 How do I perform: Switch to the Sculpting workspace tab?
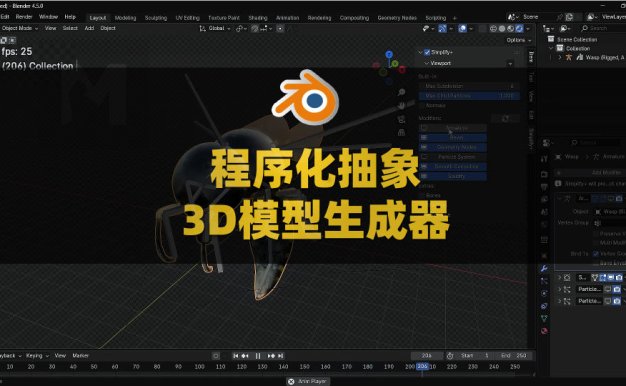pos(156,18)
